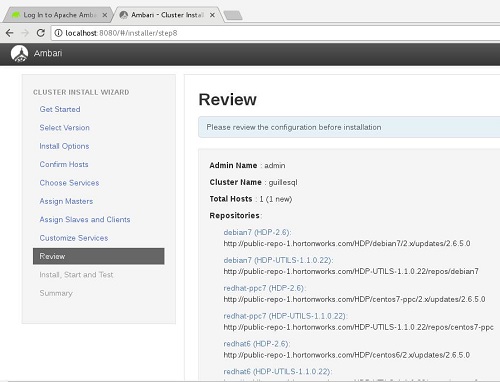Go to Get Started wizard step

coord(60,109)
